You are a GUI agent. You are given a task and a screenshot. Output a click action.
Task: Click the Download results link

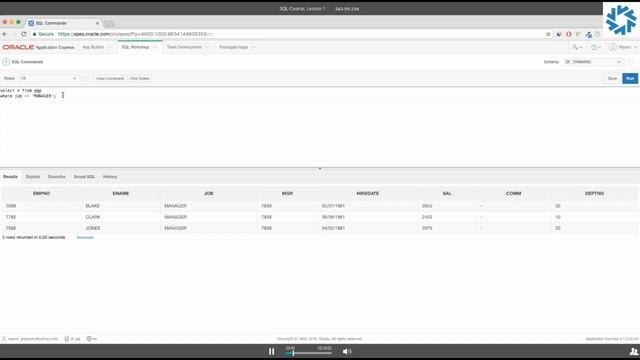coord(85,238)
